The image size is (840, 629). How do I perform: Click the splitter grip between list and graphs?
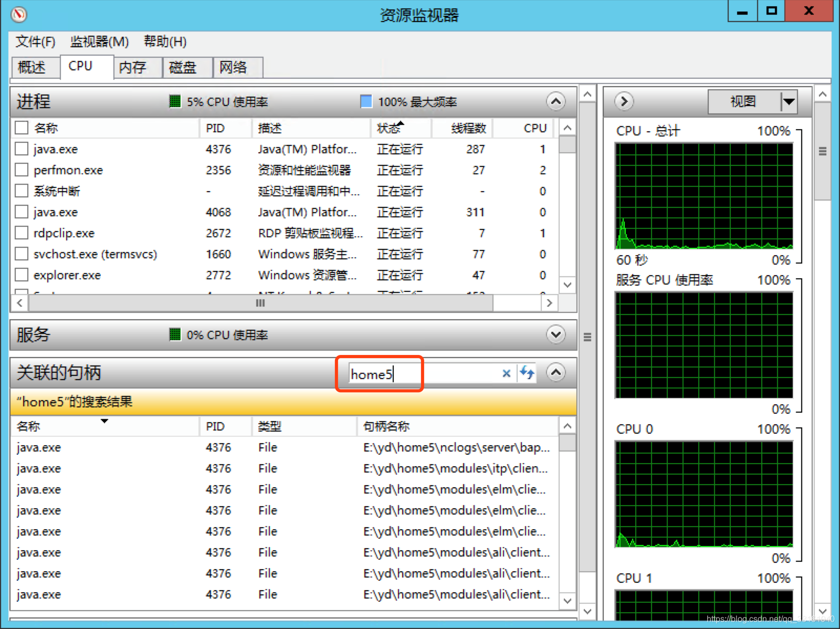pyautogui.click(x=587, y=337)
